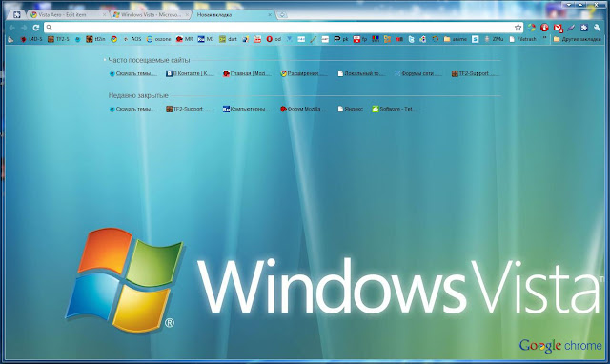Open most-visited 'TF2-Support' link
The width and height of the screenshot is (610, 364).
point(475,73)
